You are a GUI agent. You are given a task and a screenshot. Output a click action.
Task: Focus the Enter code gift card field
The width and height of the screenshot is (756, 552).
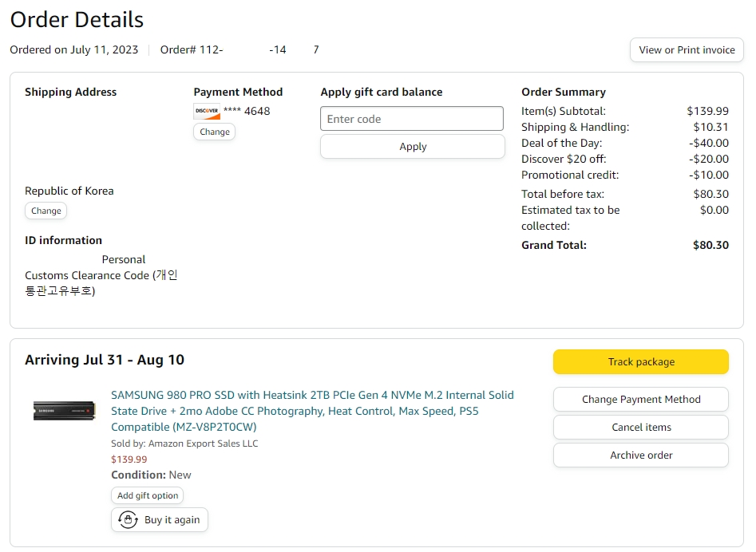(412, 119)
